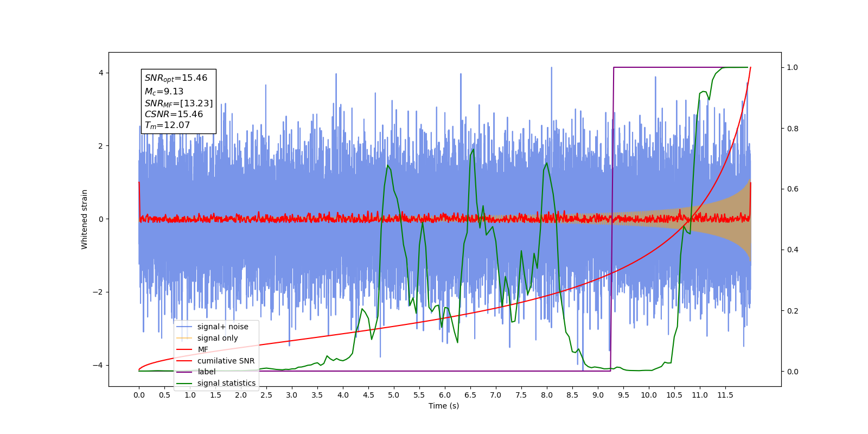Click the purple line swatch for label
Screen dimensions: 868x434
(x=184, y=372)
